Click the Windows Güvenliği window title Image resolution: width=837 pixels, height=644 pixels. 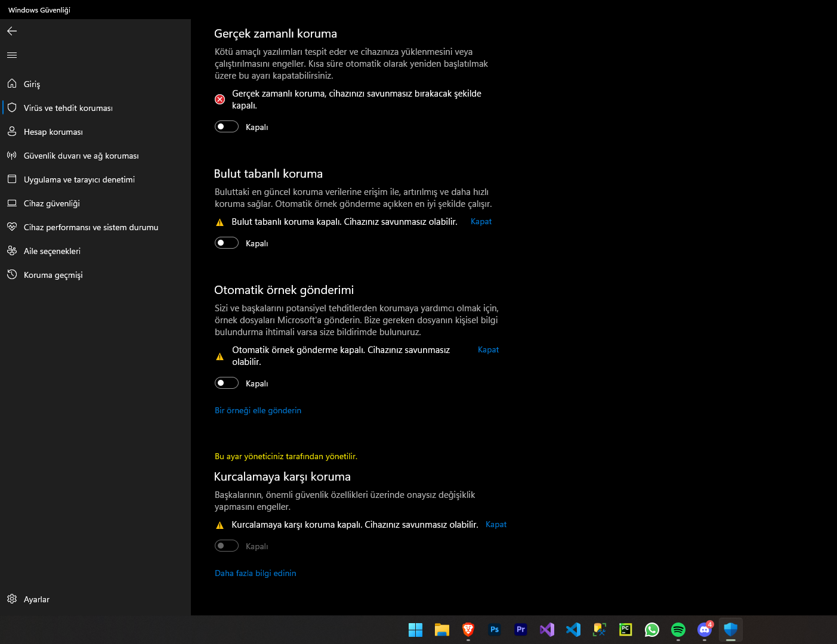click(x=39, y=10)
